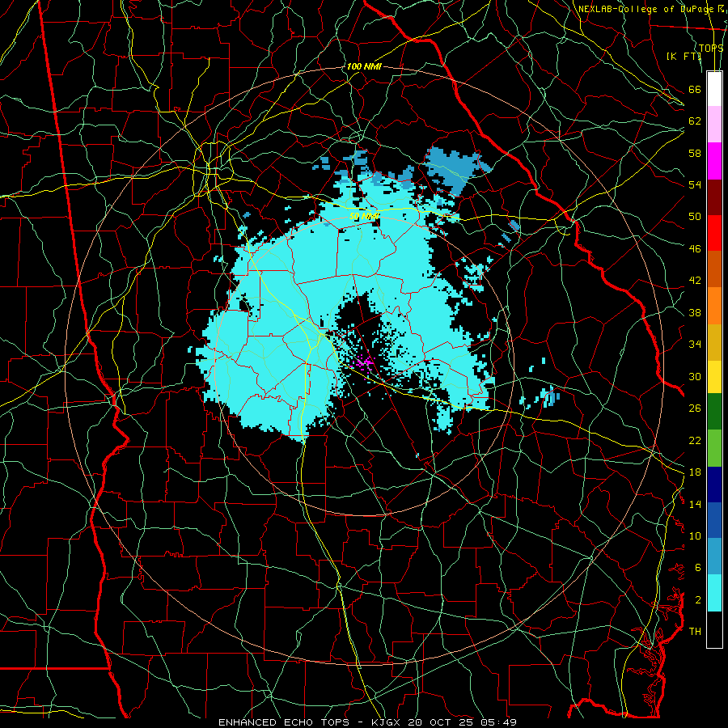Click the legend value 54
This screenshot has height=728, width=728.
[695, 184]
